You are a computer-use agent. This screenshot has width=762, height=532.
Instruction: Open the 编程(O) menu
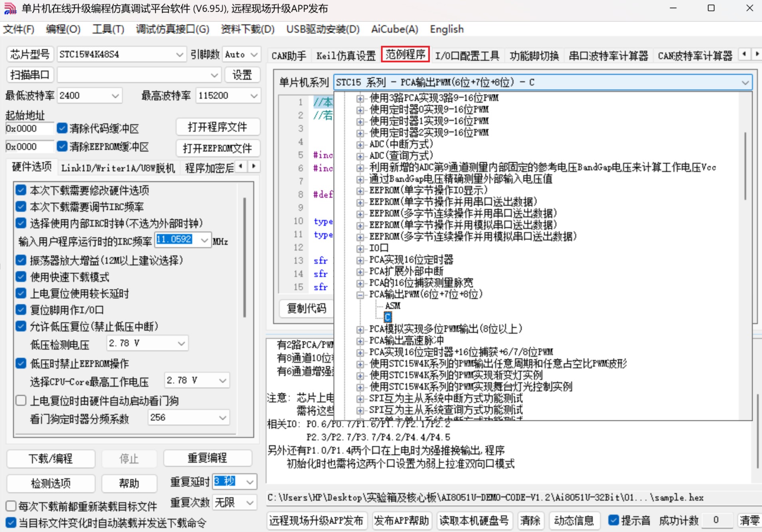[x=63, y=30]
